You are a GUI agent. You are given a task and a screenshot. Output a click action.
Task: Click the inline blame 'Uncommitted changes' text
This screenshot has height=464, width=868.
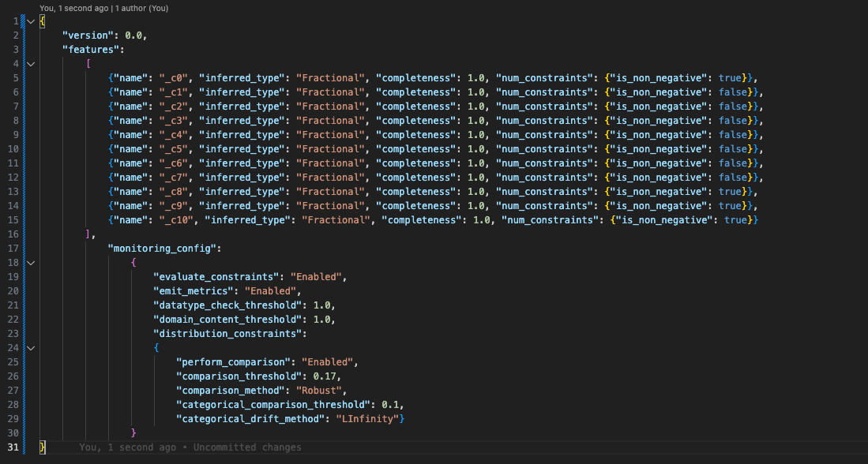pos(247,447)
